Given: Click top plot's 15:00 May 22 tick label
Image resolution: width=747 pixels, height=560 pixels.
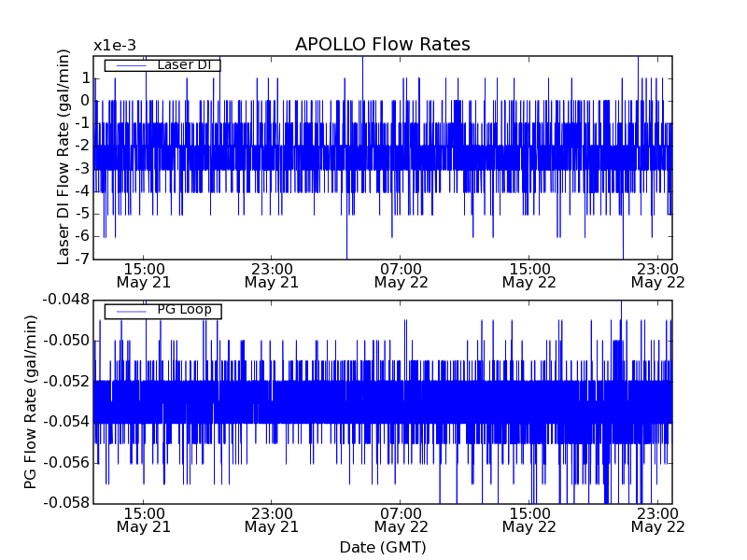Looking at the screenshot, I should coord(529,274).
